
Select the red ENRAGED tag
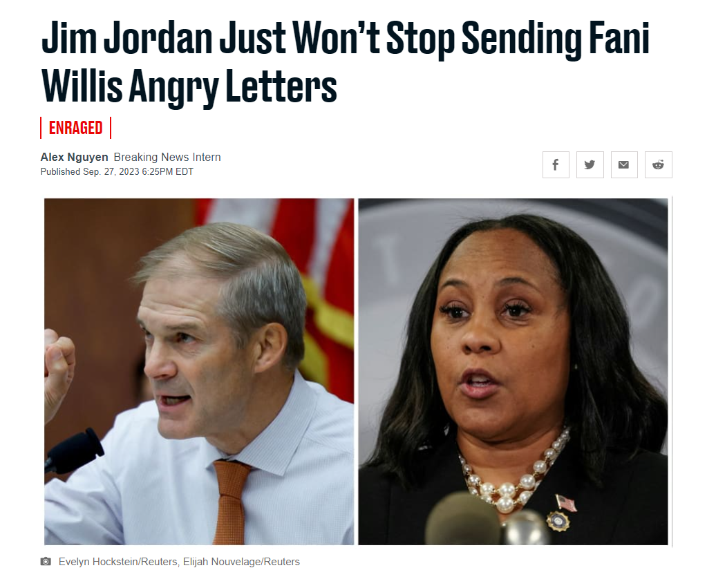coord(76,128)
